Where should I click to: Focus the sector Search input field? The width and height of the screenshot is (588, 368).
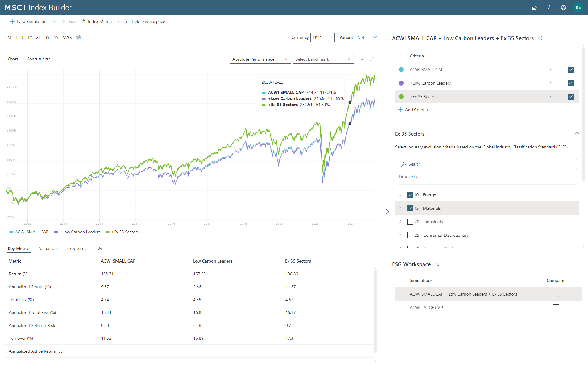click(487, 164)
